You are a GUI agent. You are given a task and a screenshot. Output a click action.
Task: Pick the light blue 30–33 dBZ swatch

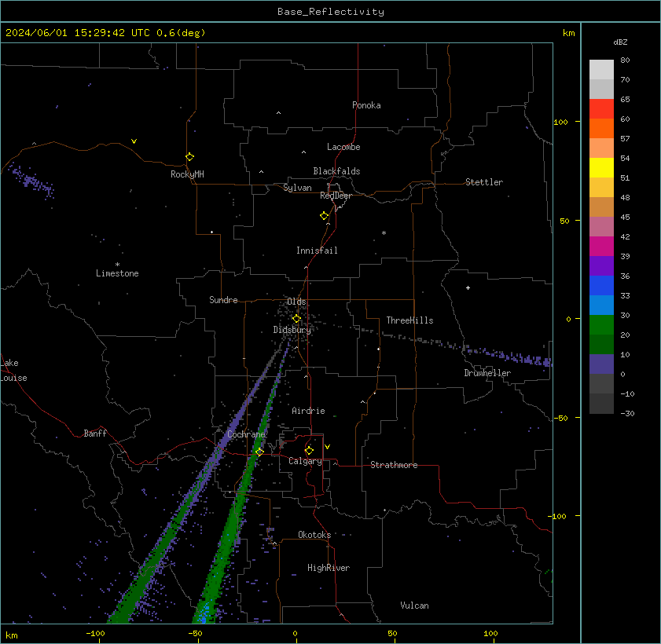click(x=601, y=306)
